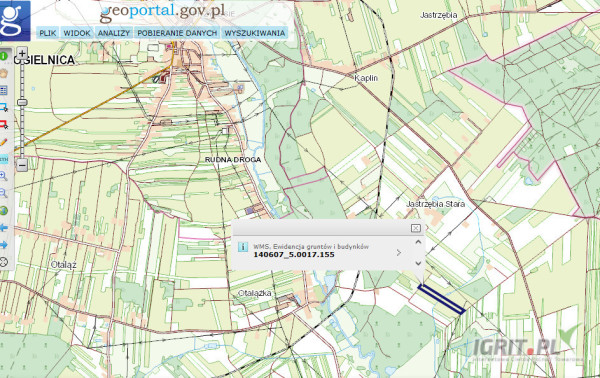Click the popup scroll down chevron
Screen dimensions: 600x378
point(418,263)
